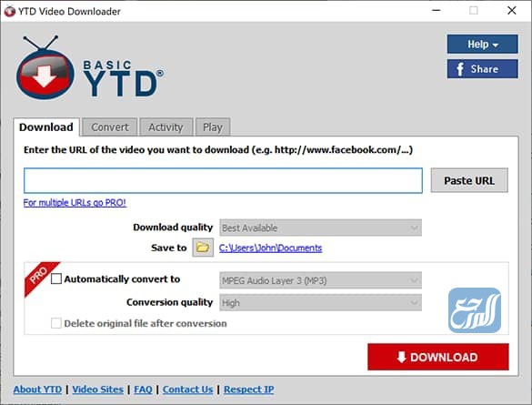Open the Help dropdown menu
This screenshot has height=405, width=532.
(x=483, y=44)
